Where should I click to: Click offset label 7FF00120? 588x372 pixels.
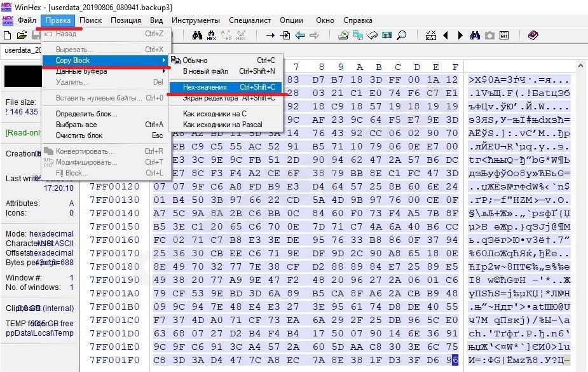tap(114, 186)
